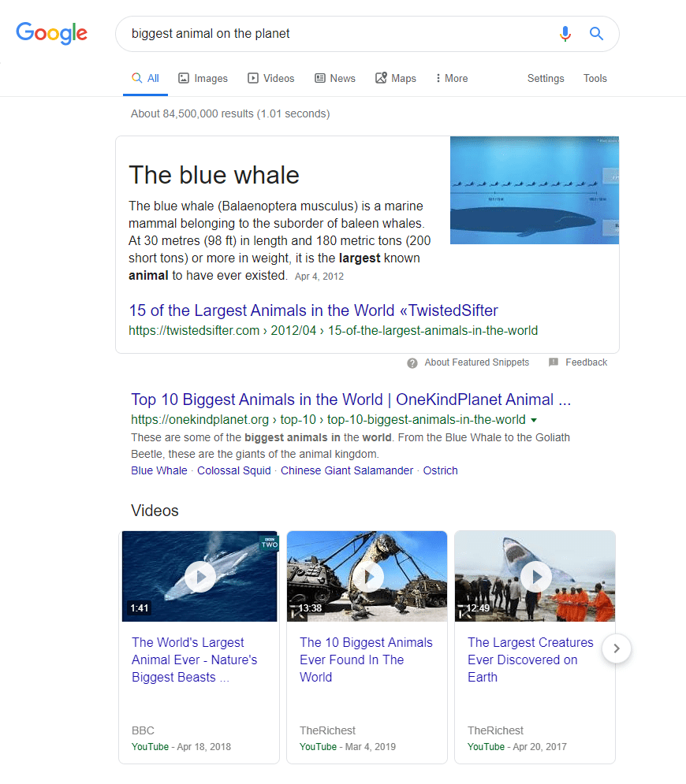Open the TwistedSifter 15 Largest Animals link
686x784 pixels.
[x=313, y=310]
